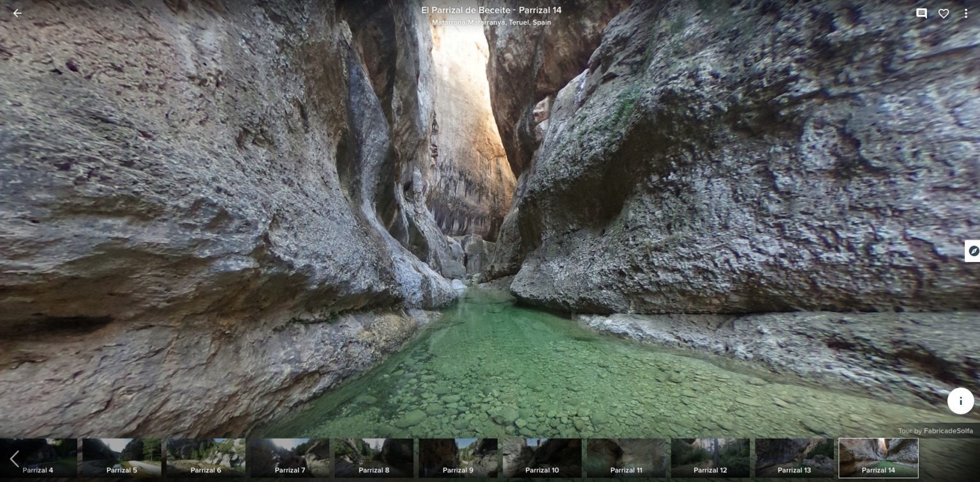Click the compass icon on right edge

click(973, 251)
